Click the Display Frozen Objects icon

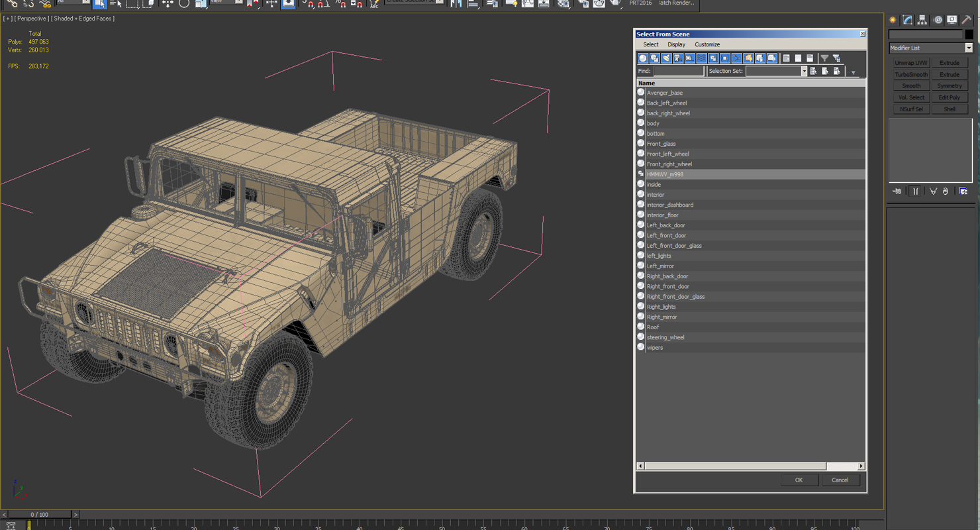(x=759, y=58)
